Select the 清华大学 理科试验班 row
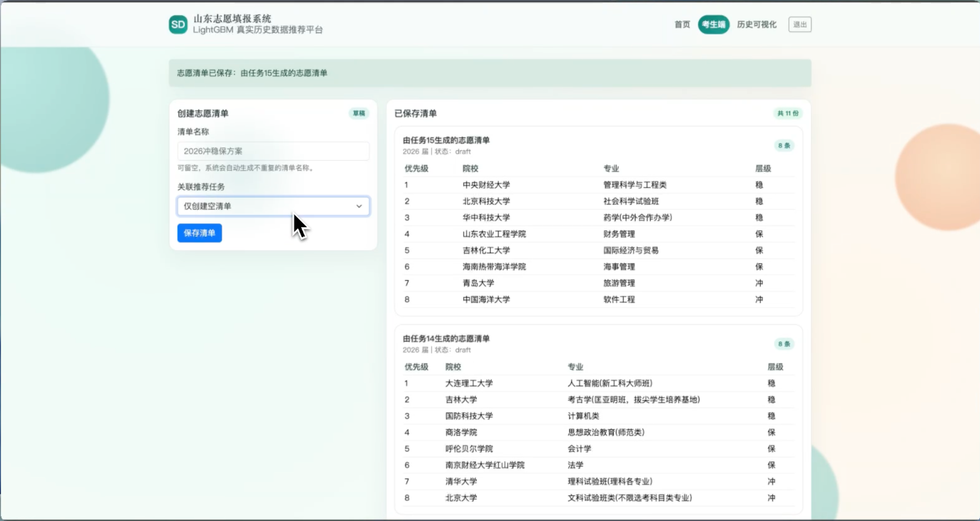 tap(461, 481)
